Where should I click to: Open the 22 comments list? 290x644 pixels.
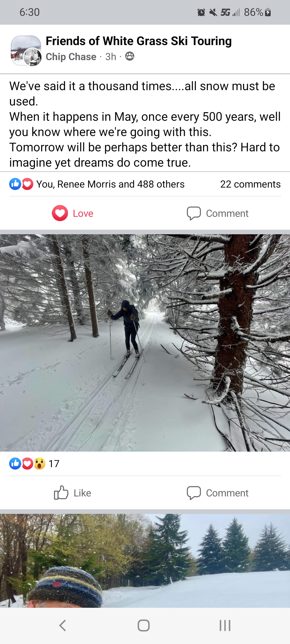click(x=250, y=184)
